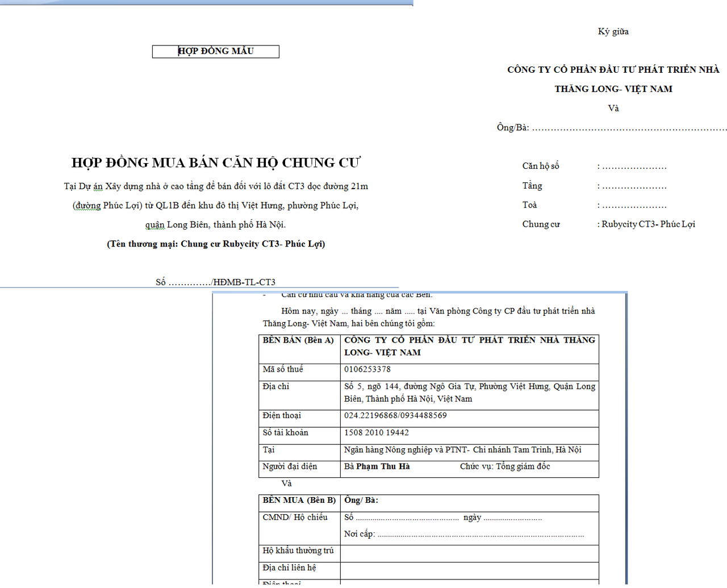Click the dotted blank after "Nơi cấp:"

pos(480,535)
